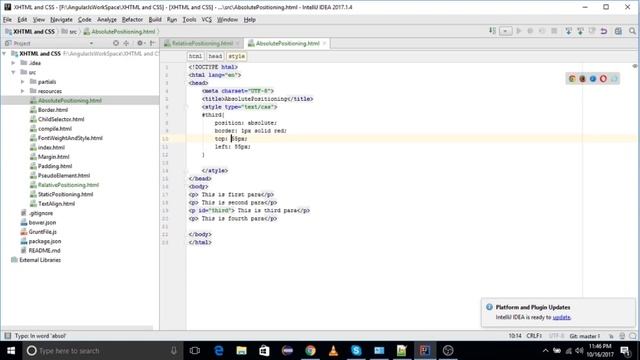Switch to RelativePositioning.html tab
The height and width of the screenshot is (360, 640).
click(x=202, y=43)
